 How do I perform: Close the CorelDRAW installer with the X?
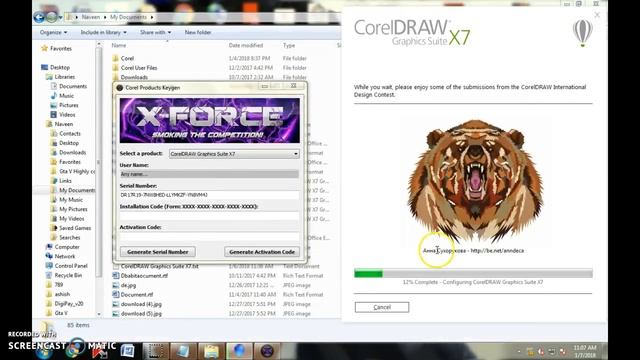[597, 15]
